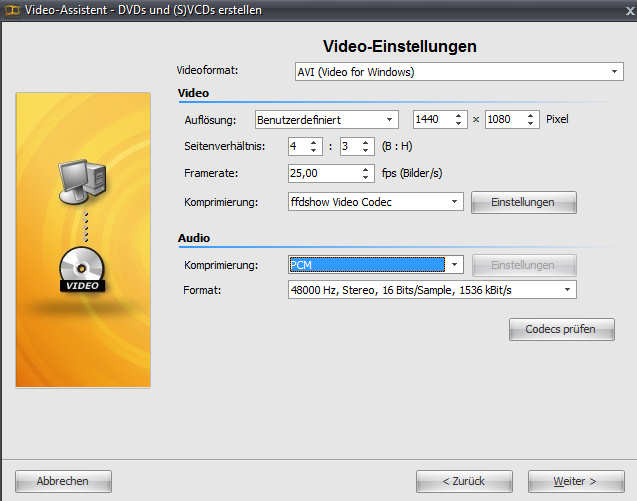Click the VIDEO disc icon

pyautogui.click(x=82, y=270)
